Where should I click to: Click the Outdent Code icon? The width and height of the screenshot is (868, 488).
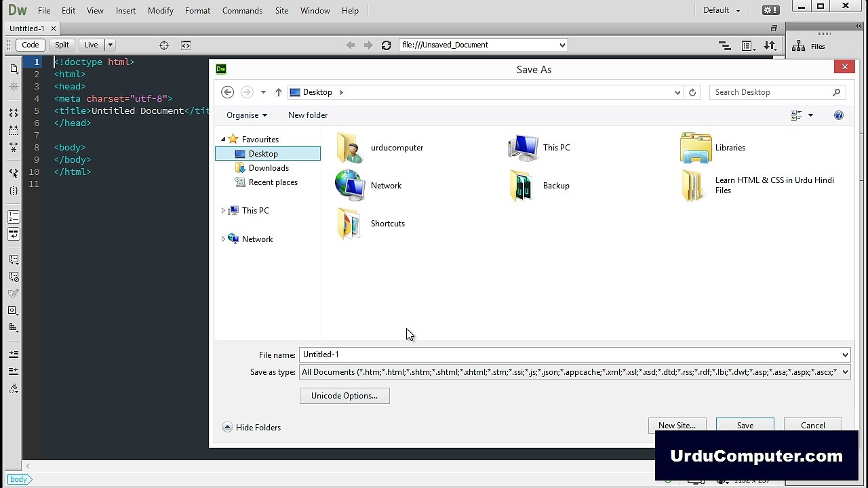tap(14, 371)
